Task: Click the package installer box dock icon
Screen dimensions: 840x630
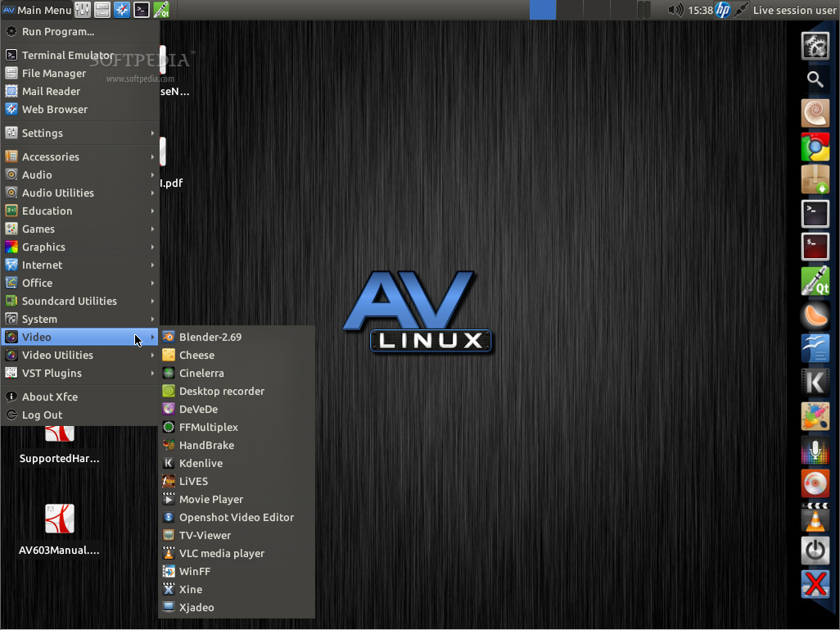Action: pos(815,180)
